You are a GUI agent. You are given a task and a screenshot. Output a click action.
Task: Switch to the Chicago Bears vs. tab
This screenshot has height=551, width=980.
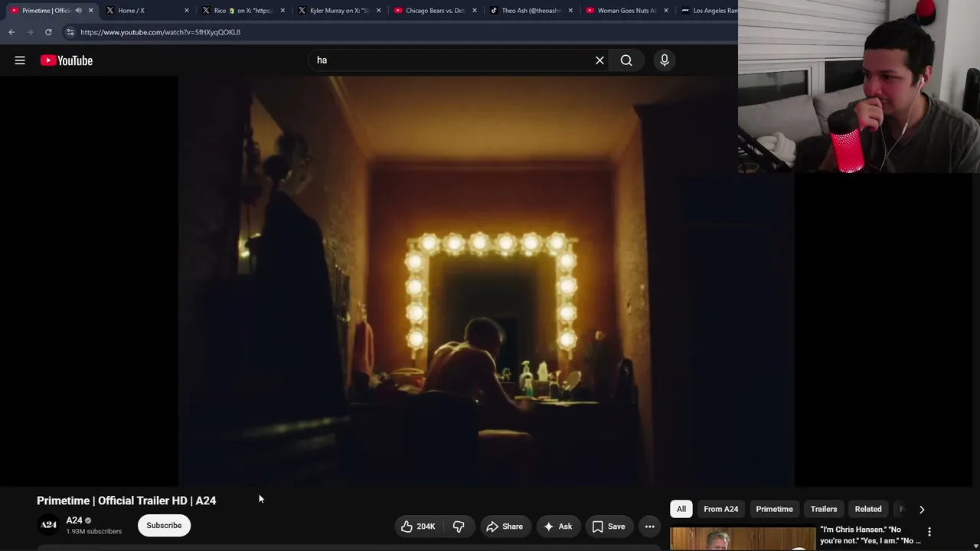(x=435, y=11)
